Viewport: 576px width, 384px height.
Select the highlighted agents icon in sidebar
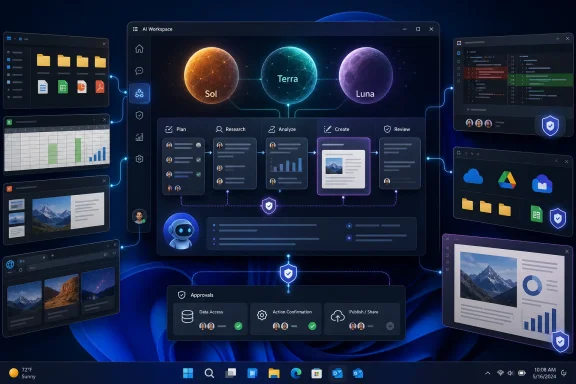coord(139,93)
